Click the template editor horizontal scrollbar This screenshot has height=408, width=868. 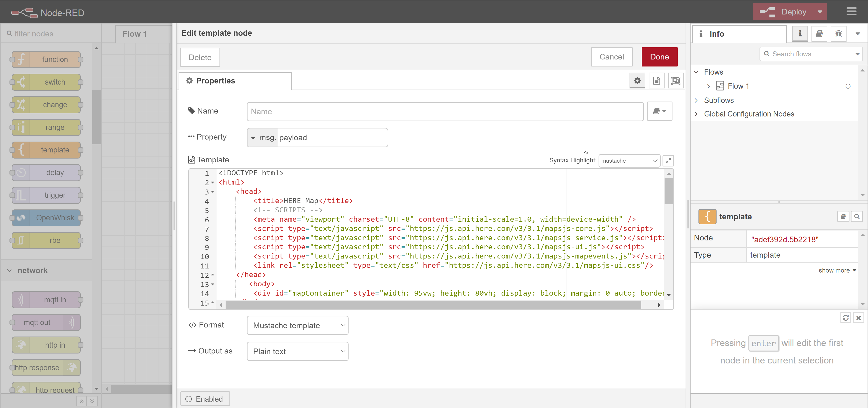coord(433,305)
